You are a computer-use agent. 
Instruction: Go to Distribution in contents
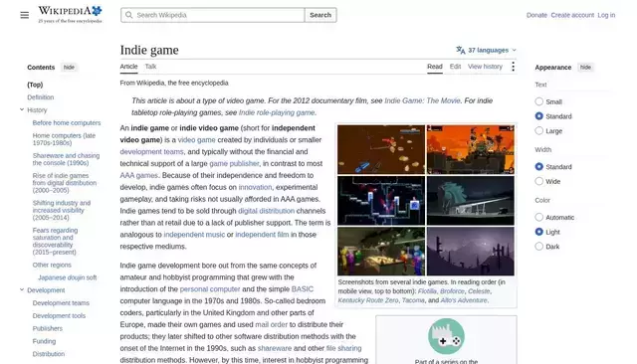[49, 354]
